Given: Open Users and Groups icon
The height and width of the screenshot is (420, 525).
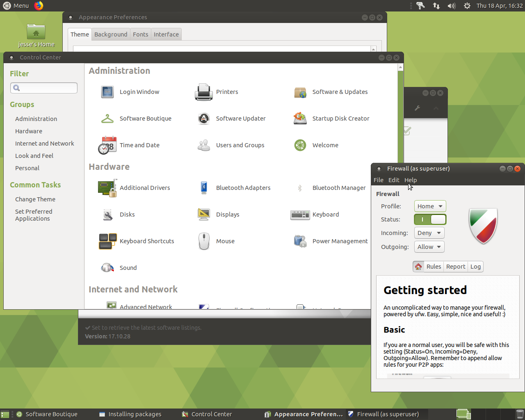Looking at the screenshot, I should [x=204, y=145].
